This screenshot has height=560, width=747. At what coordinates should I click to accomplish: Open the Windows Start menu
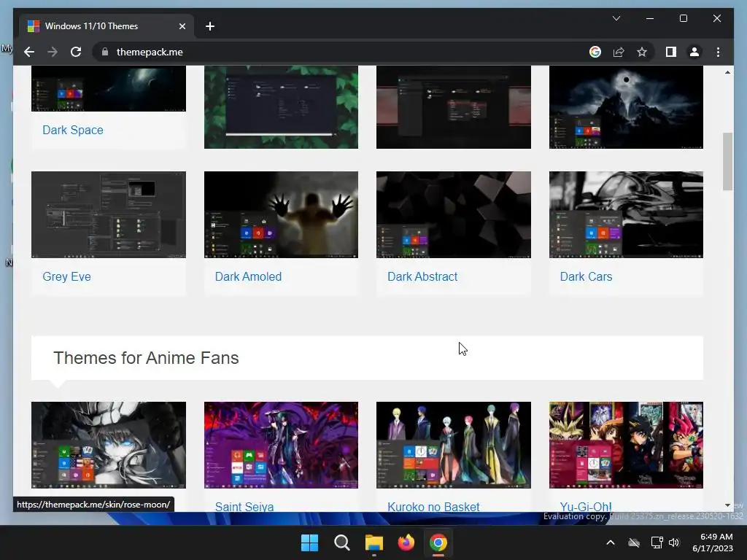pyautogui.click(x=309, y=542)
